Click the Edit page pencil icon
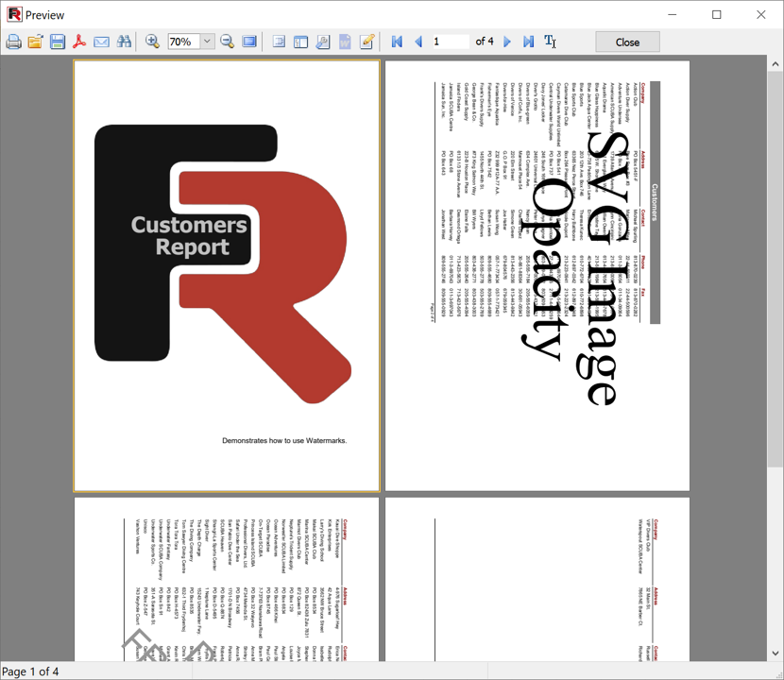Screen dimensions: 784x680 pyautogui.click(x=367, y=42)
